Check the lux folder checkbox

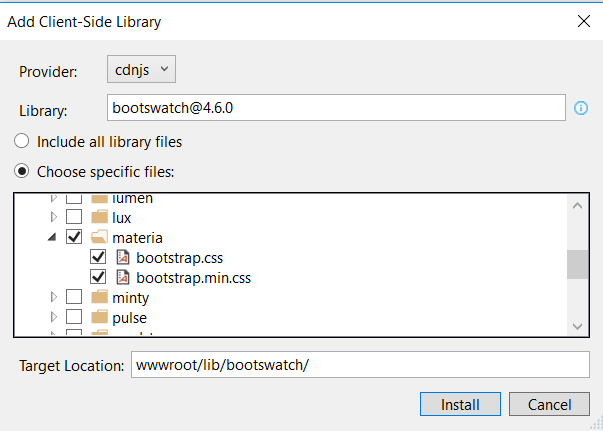[74, 217]
